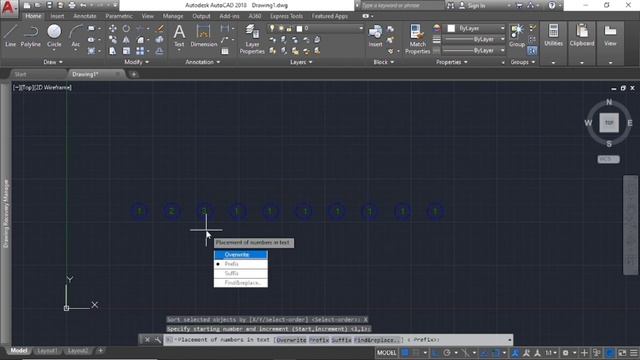This screenshot has height=360, width=640.
Task: Click Match Properties tool
Action: tap(417, 39)
